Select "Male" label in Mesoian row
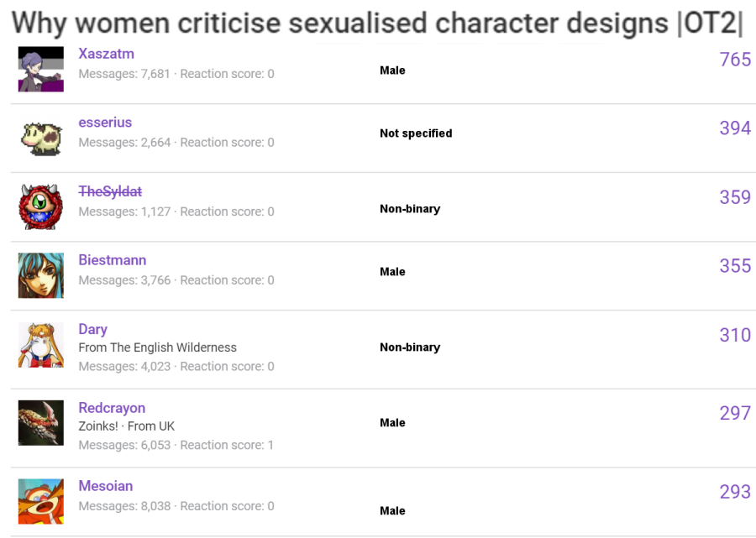Viewport: 756px width, 538px height. click(392, 511)
